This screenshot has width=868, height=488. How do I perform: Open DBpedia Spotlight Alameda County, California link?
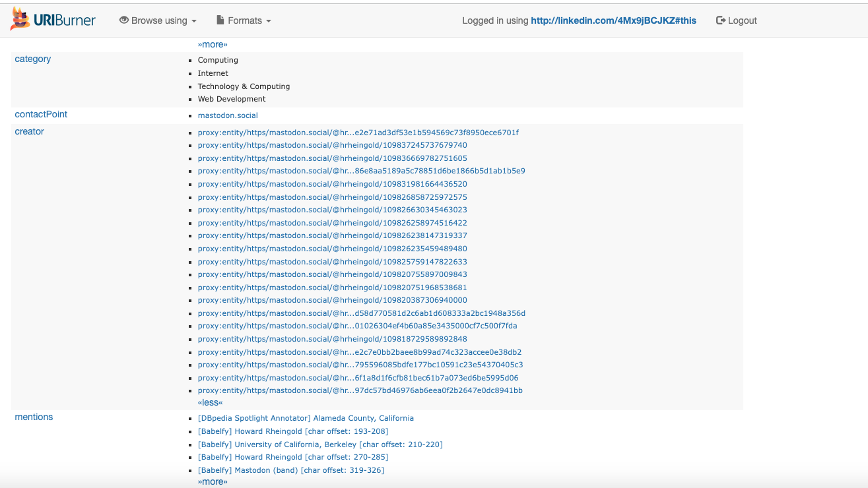click(306, 418)
